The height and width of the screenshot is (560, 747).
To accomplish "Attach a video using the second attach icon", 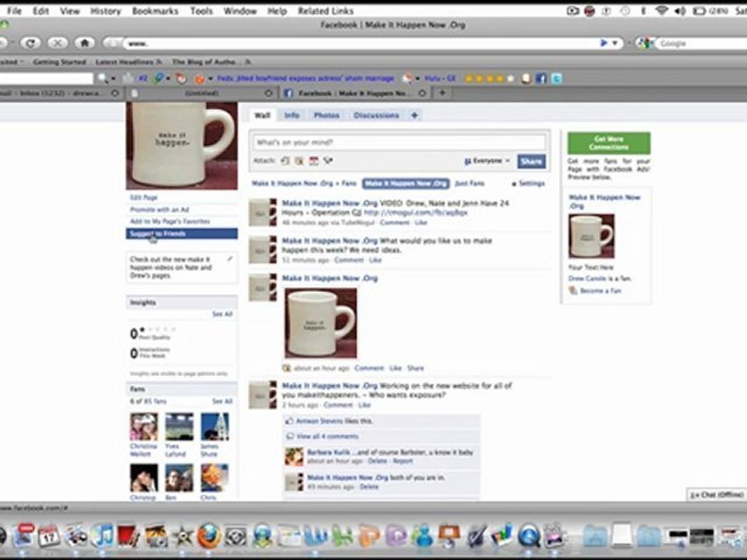I will (299, 161).
